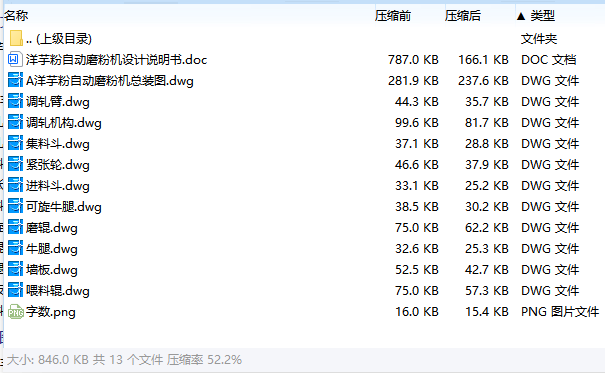The image size is (605, 373).
Task: Click the DWG icon beside 磨辊.dwg
Action: pyautogui.click(x=15, y=228)
